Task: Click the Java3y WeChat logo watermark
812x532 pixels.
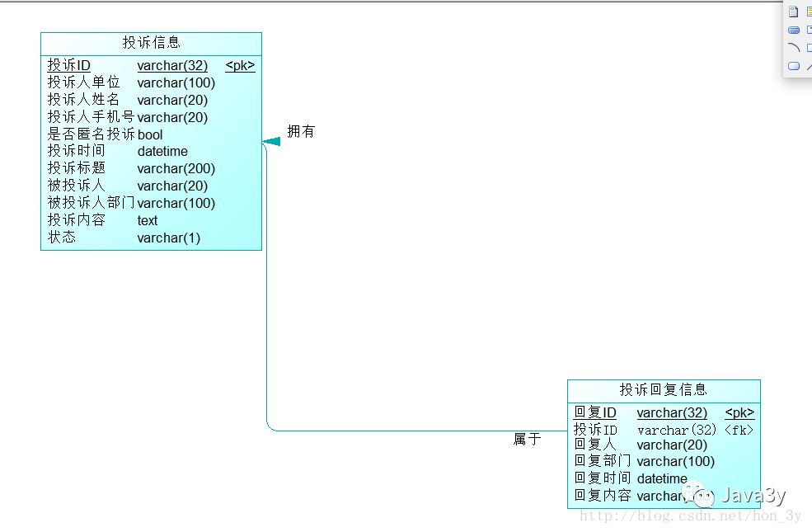Action: coord(700,495)
